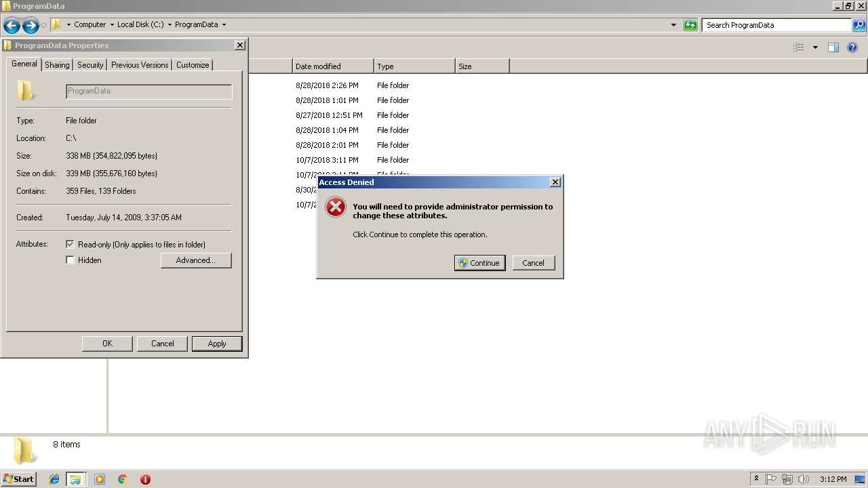
Task: Click the Search ProgramData input field
Action: click(777, 25)
